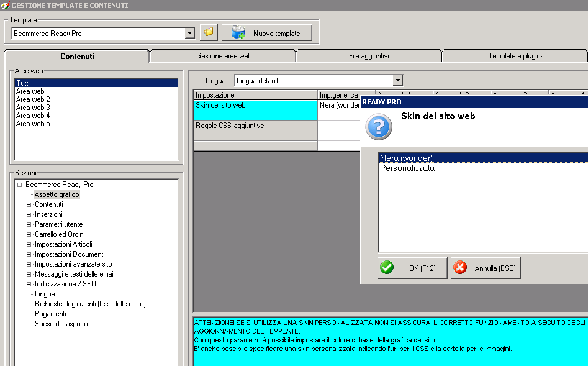Expand the Carrello ed Ordini node
The height and width of the screenshot is (366, 588).
pyautogui.click(x=29, y=234)
